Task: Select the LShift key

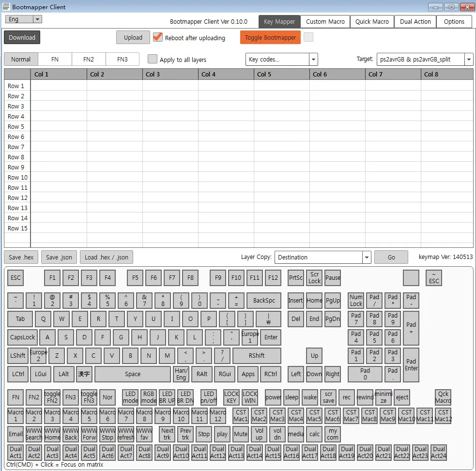Action: 17,355
